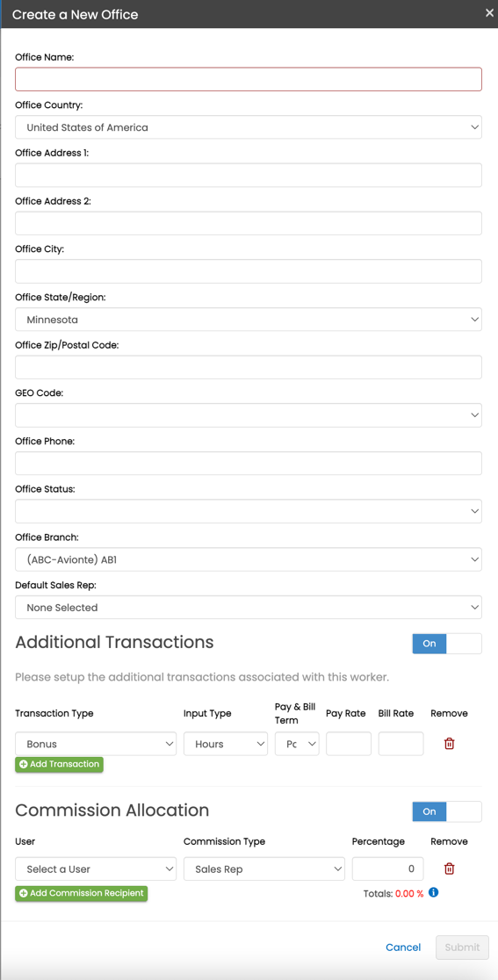Expand the Office State/Region Minnesota dropdown

(x=248, y=320)
